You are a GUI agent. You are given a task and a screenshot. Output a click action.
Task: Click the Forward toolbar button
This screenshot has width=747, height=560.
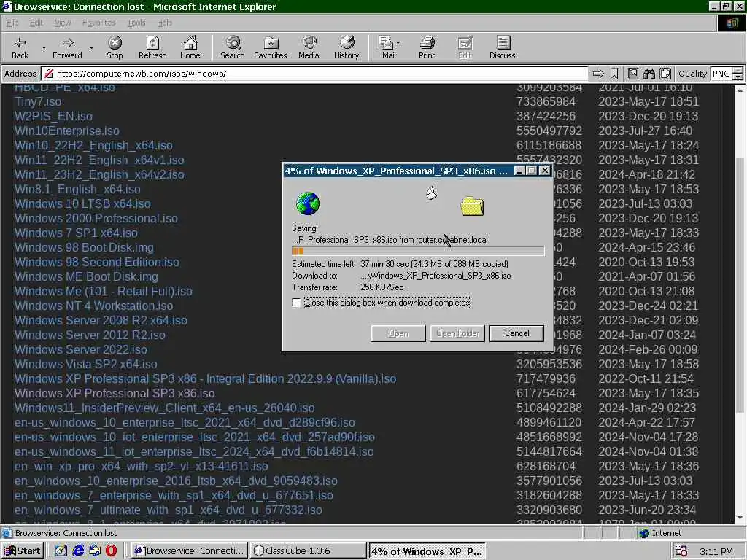point(67,47)
